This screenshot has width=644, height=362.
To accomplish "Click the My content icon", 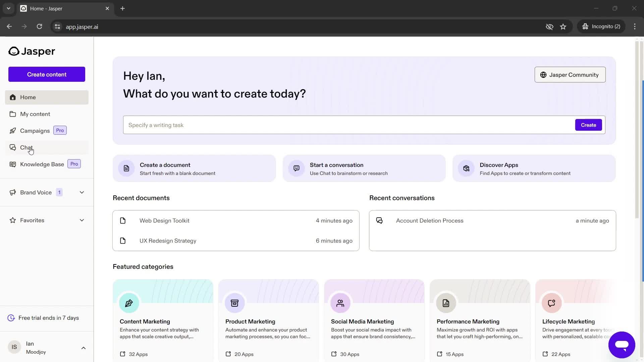I will tap(12, 114).
